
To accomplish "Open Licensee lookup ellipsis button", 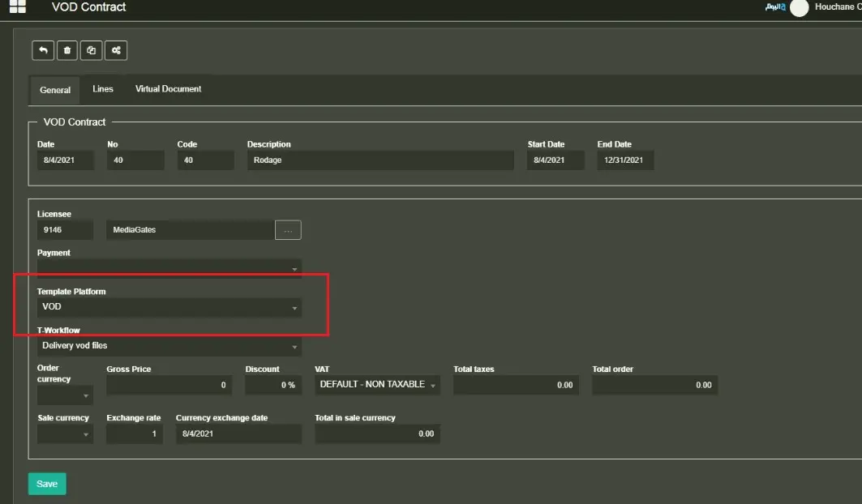I will [288, 230].
